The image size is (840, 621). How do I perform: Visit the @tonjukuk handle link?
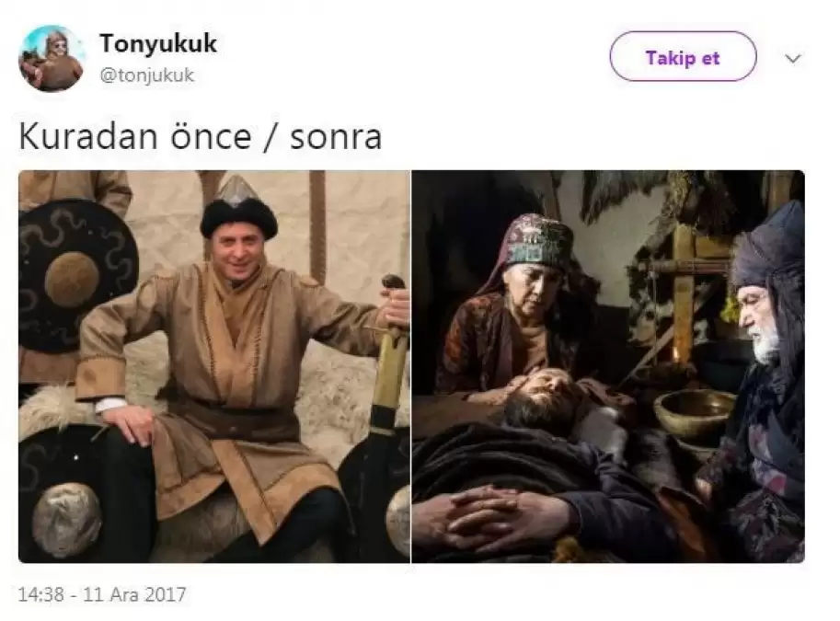tap(147, 75)
